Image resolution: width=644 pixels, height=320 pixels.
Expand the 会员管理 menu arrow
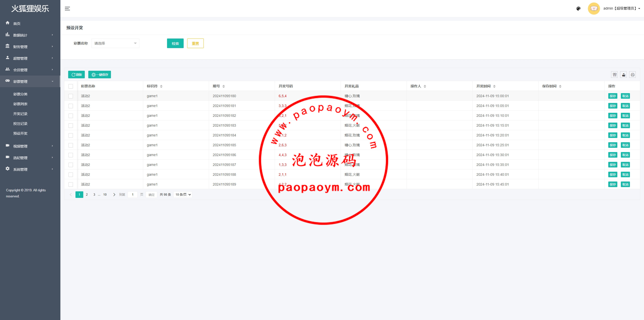(x=52, y=70)
